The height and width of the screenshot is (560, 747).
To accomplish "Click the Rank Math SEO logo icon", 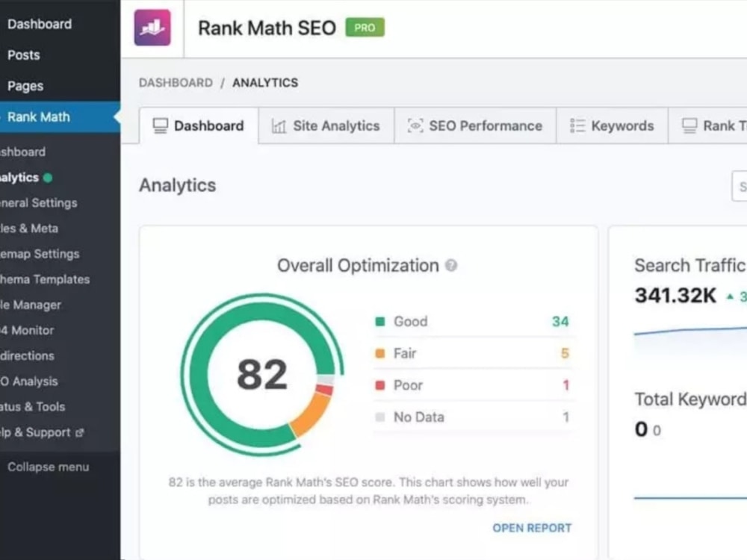I will click(x=152, y=28).
